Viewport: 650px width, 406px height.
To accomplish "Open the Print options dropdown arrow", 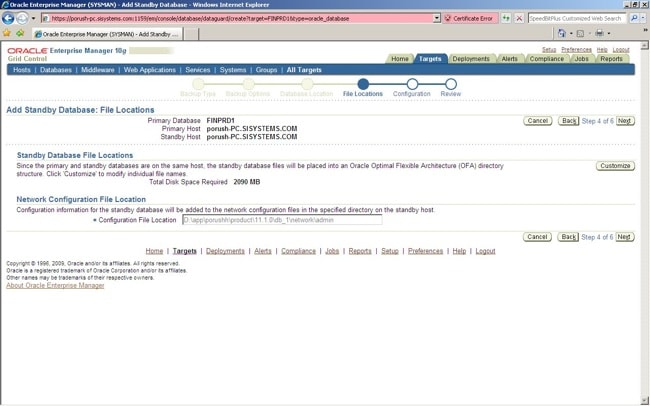I will click(609, 34).
